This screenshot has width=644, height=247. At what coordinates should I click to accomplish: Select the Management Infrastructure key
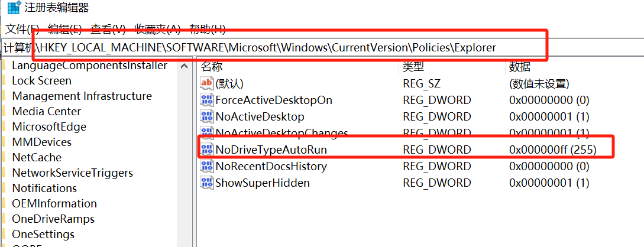click(x=82, y=96)
